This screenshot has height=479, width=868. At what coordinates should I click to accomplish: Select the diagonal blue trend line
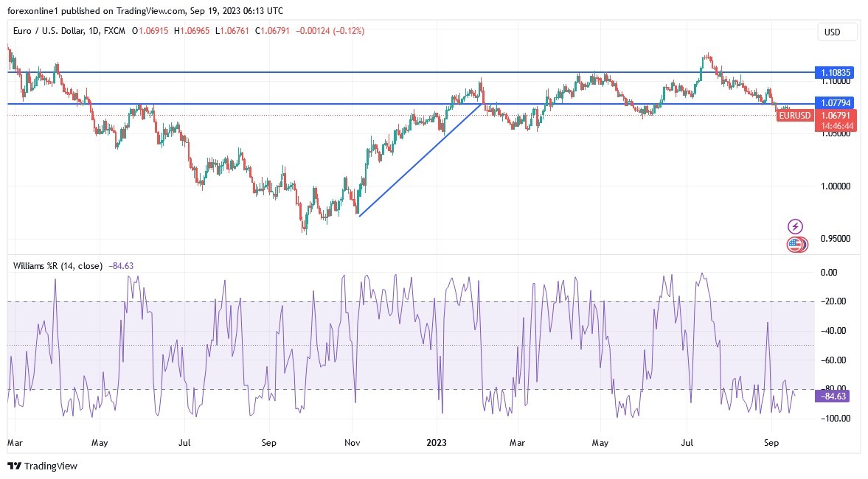click(x=420, y=160)
